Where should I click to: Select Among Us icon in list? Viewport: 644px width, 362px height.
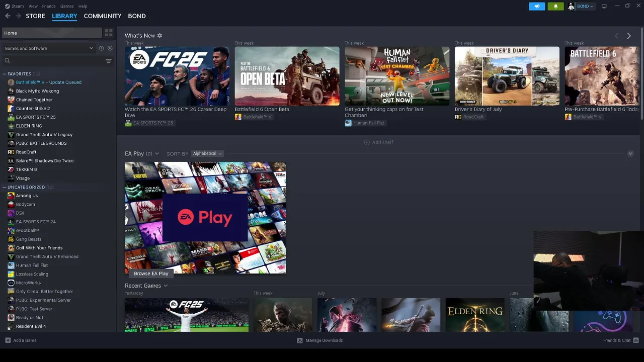tap(11, 196)
